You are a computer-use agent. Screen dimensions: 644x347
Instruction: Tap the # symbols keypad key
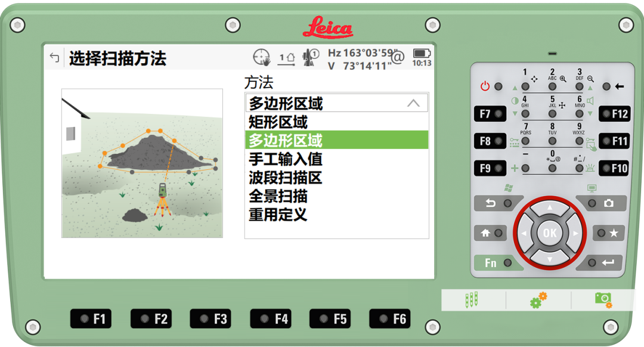pyautogui.click(x=579, y=168)
